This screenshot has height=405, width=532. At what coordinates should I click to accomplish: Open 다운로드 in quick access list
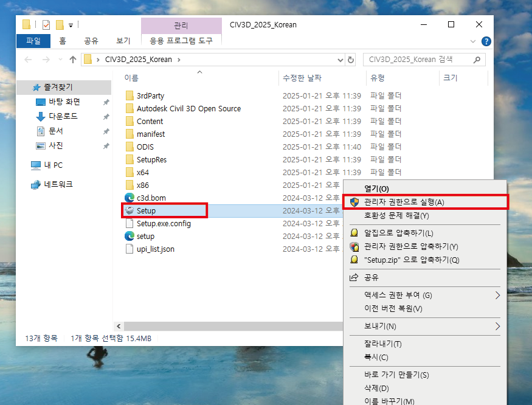[63, 116]
